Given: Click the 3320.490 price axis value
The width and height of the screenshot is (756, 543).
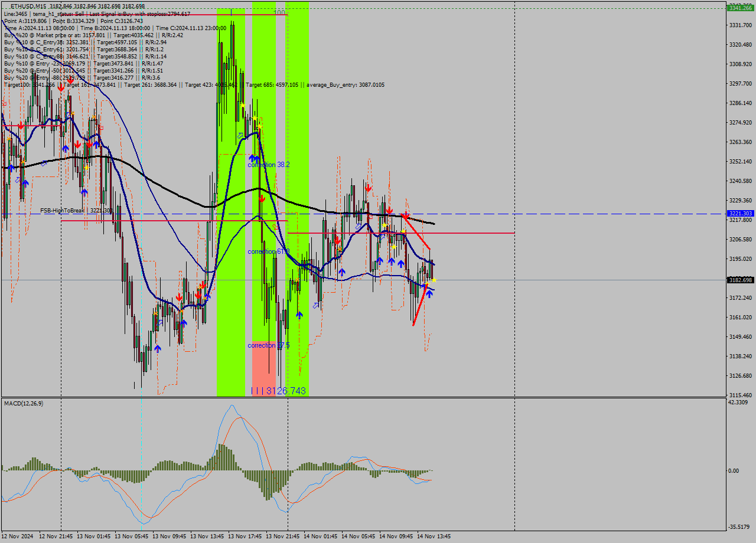Looking at the screenshot, I should click(x=741, y=44).
